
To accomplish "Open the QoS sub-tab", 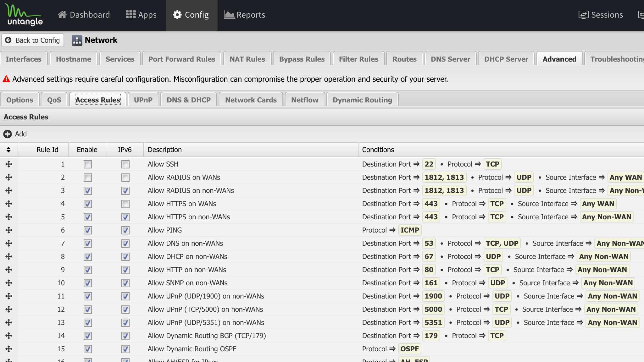I will 54,100.
